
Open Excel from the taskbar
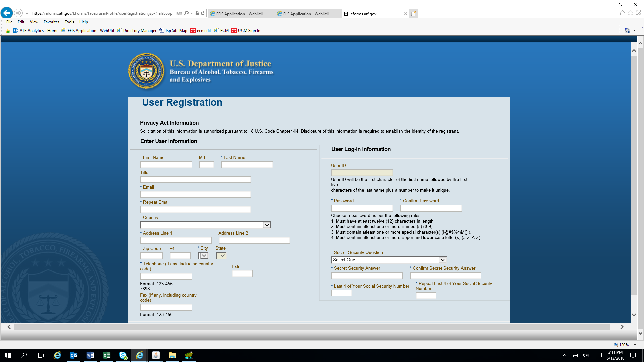(x=107, y=355)
